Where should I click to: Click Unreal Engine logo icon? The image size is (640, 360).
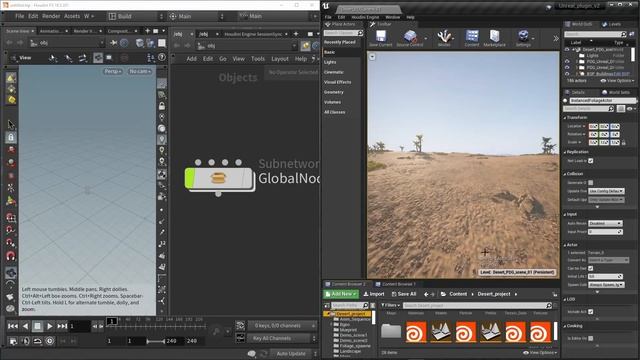pyautogui.click(x=325, y=5)
